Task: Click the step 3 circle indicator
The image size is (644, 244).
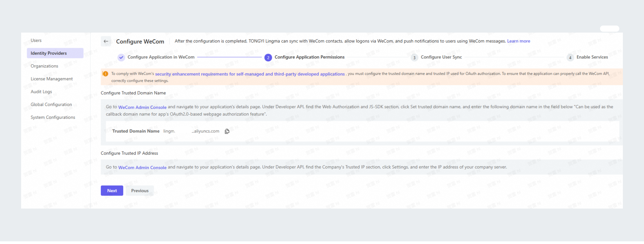Action: click(414, 57)
